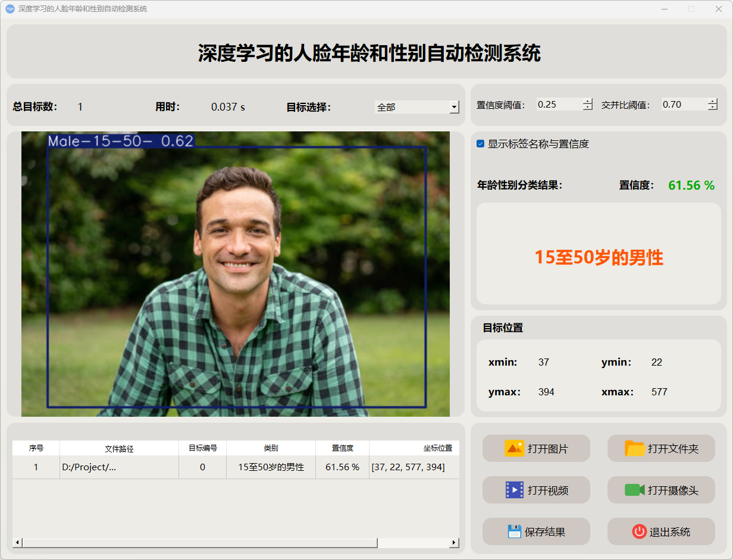
Task: Increase 置信度阈值 with the up arrow
Action: click(588, 101)
